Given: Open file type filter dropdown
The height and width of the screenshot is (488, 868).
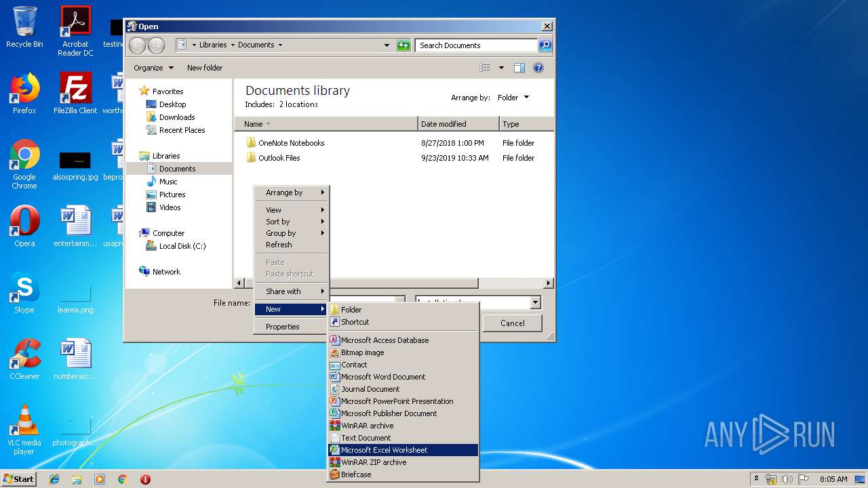Looking at the screenshot, I should pyautogui.click(x=536, y=302).
